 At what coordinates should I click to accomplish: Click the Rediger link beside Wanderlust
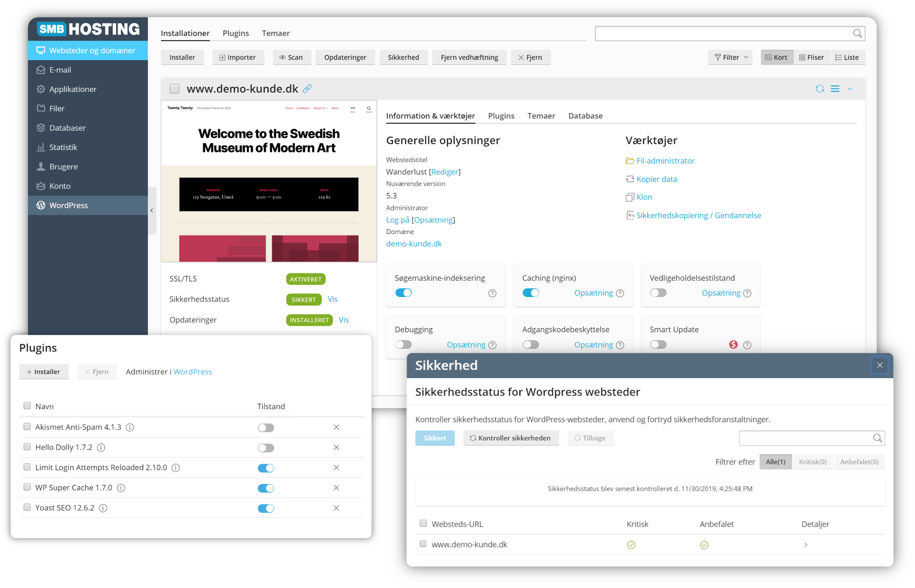444,172
